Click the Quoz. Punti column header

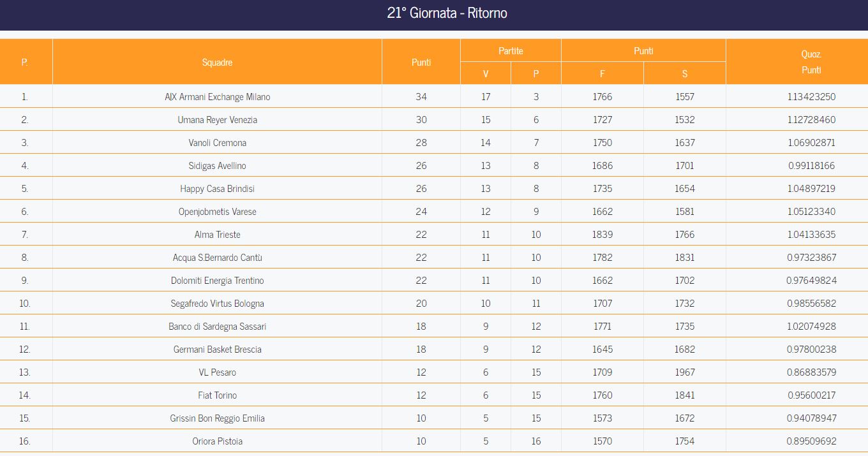[811, 62]
